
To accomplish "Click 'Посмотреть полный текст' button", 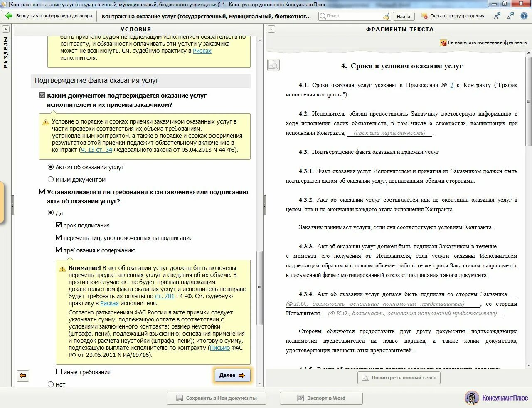I will pos(399,378).
